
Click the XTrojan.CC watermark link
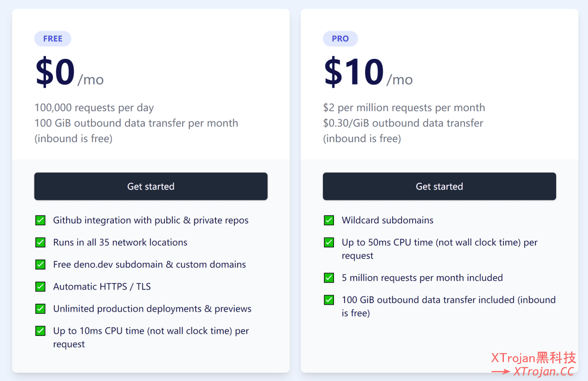coord(544,371)
